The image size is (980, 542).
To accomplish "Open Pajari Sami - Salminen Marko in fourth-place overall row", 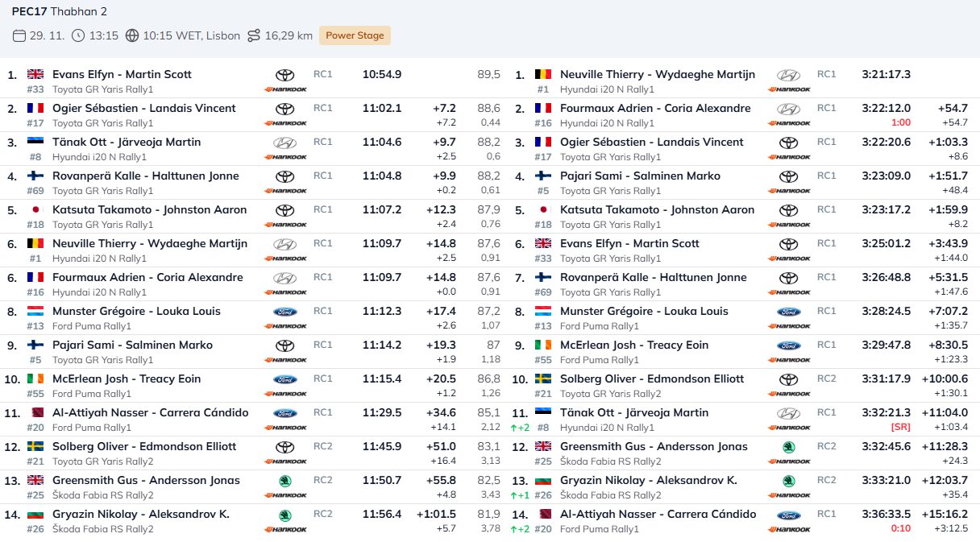I will 640,176.
